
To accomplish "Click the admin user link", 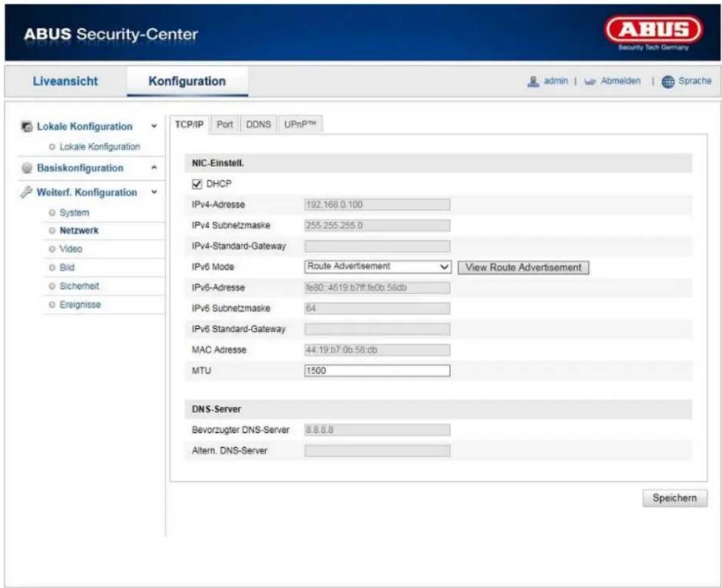I will 556,81.
